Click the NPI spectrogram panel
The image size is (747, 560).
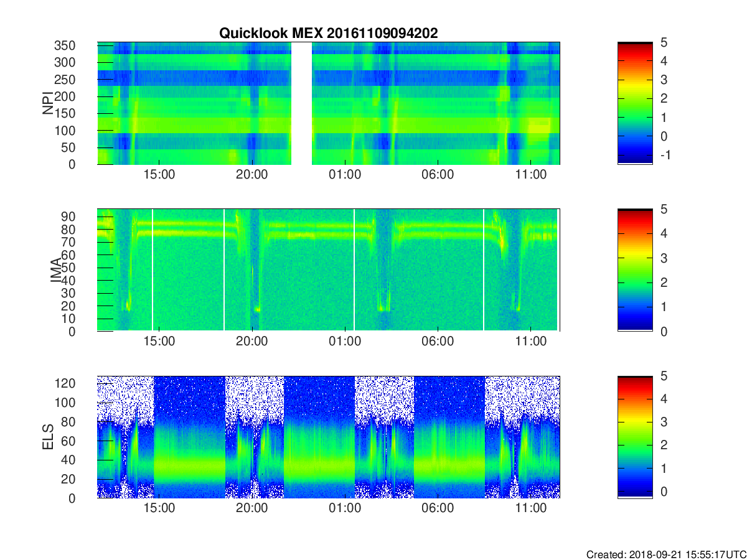click(x=329, y=103)
